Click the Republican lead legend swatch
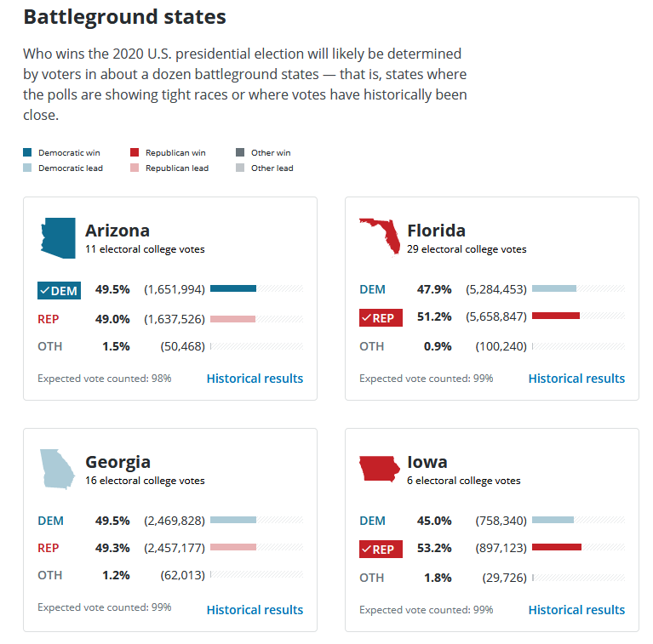Screen dimensions: 653x644 [x=135, y=168]
